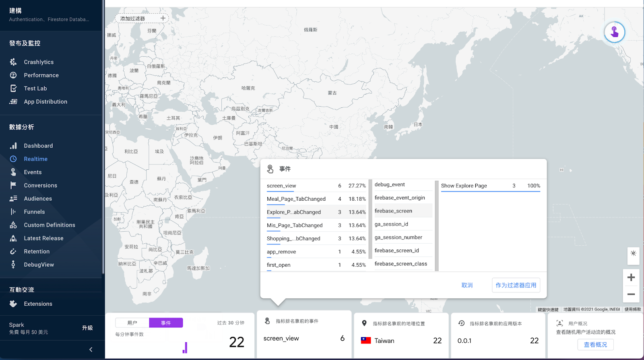Choose the ga_session_id parameter

pyautogui.click(x=403, y=224)
